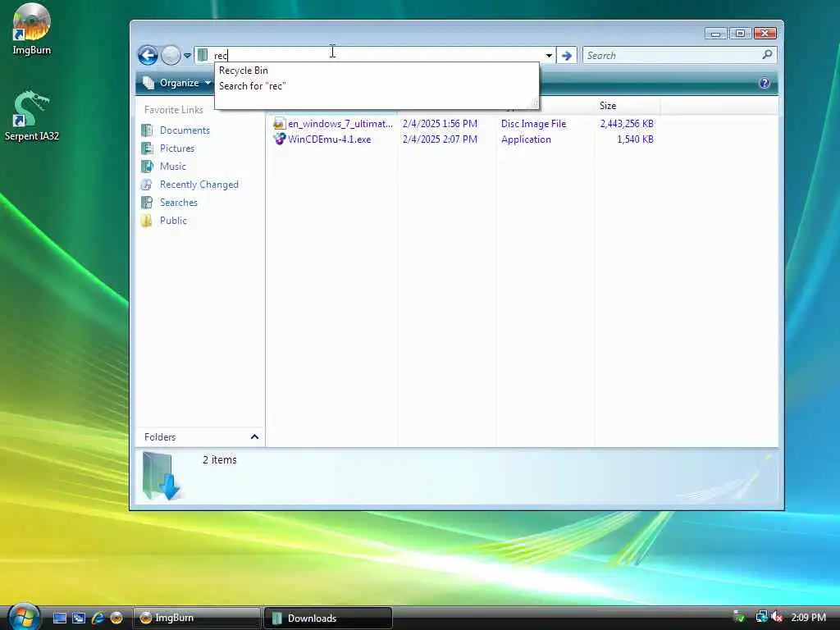Open Recently Changed in Favorite Links
Viewport: 840px width, 630px height.
[x=199, y=185]
